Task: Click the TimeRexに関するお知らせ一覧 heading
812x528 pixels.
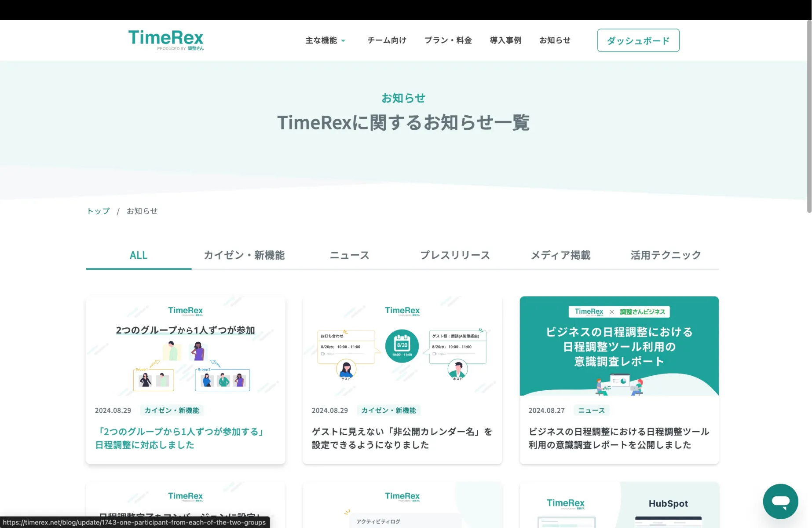Action: [403, 123]
